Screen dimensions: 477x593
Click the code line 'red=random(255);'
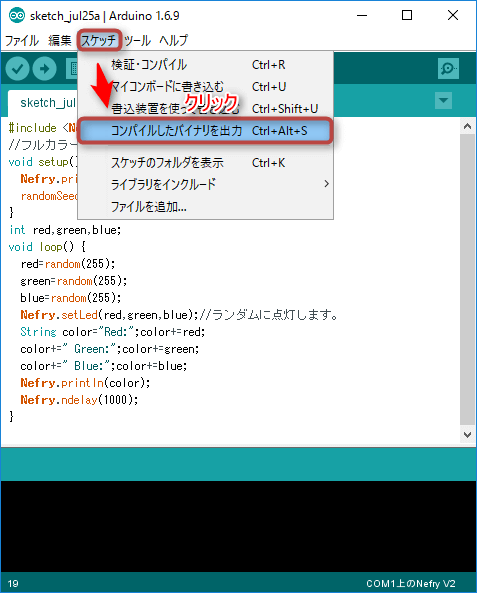pyautogui.click(x=68, y=264)
